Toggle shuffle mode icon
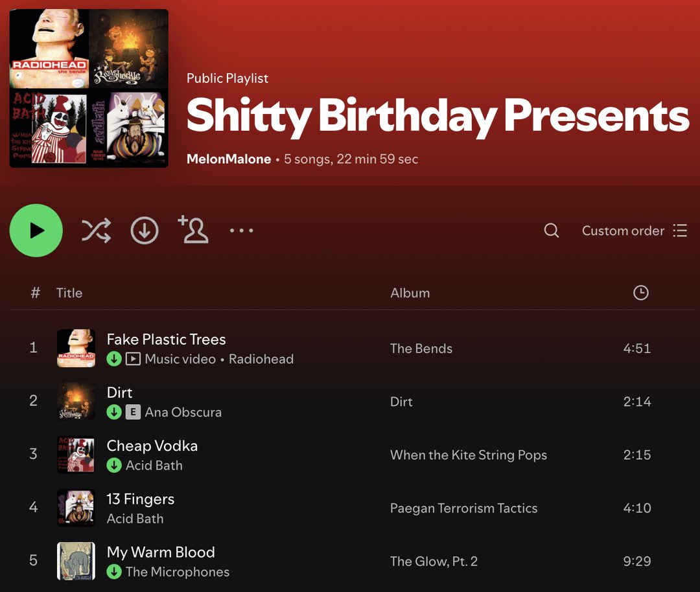 pos(96,230)
